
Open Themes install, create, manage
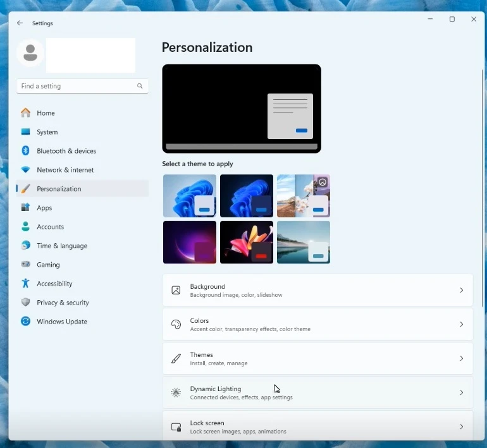click(x=317, y=359)
